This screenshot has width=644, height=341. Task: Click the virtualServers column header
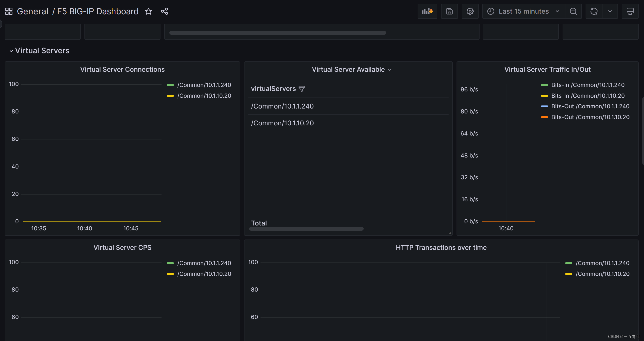pos(273,89)
